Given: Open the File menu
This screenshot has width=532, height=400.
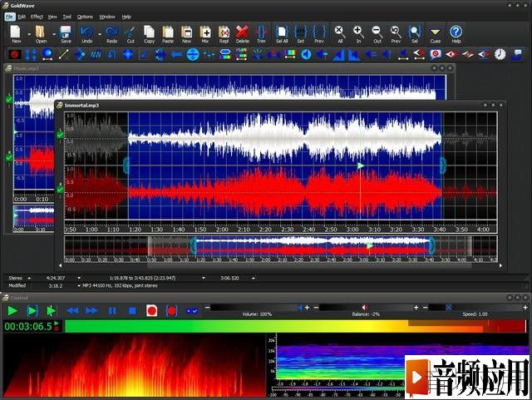Looking at the screenshot, I should click(x=10, y=17).
